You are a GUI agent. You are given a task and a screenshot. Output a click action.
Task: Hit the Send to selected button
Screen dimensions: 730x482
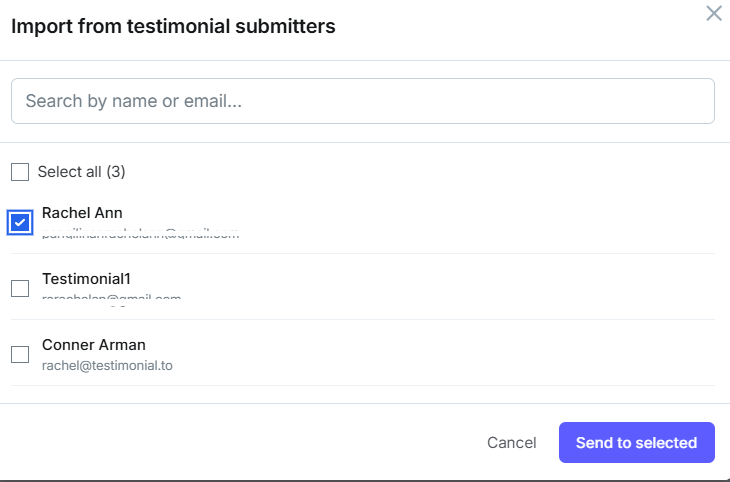(x=636, y=442)
